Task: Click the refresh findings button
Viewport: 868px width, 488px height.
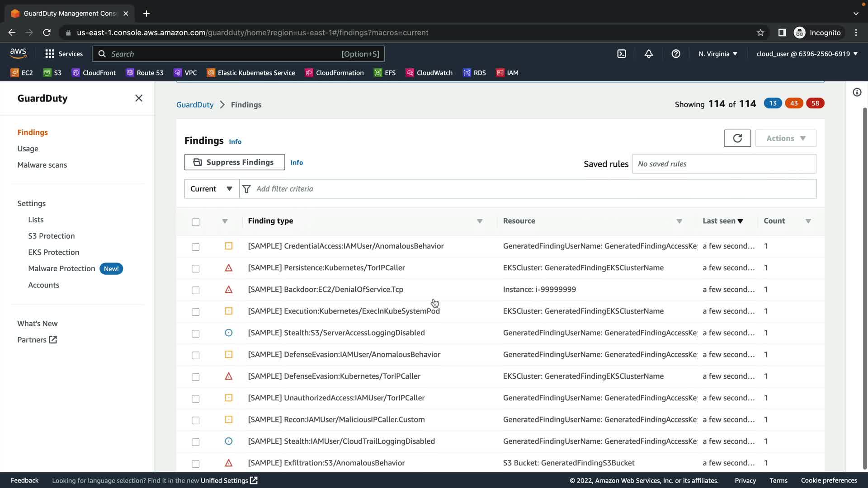Action: (x=737, y=138)
